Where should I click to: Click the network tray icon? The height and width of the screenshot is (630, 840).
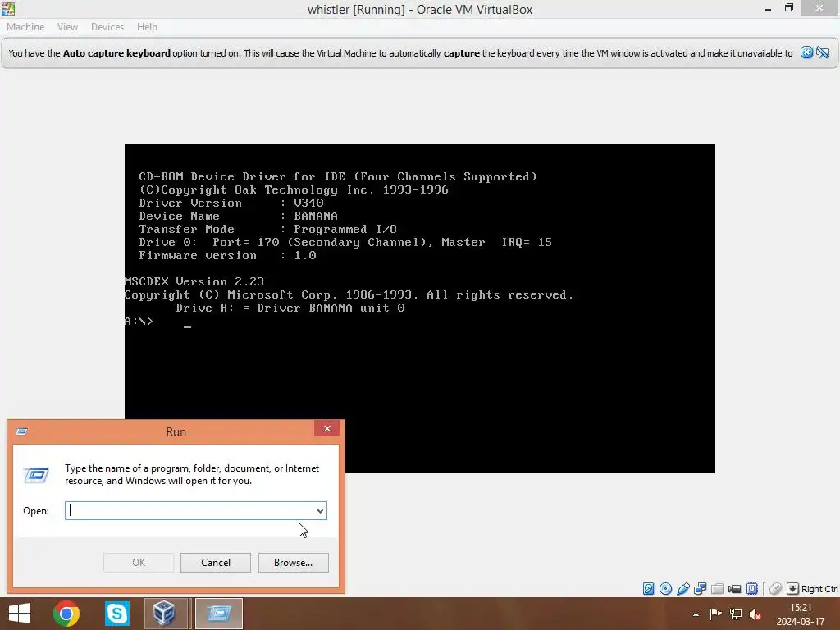pos(736,614)
